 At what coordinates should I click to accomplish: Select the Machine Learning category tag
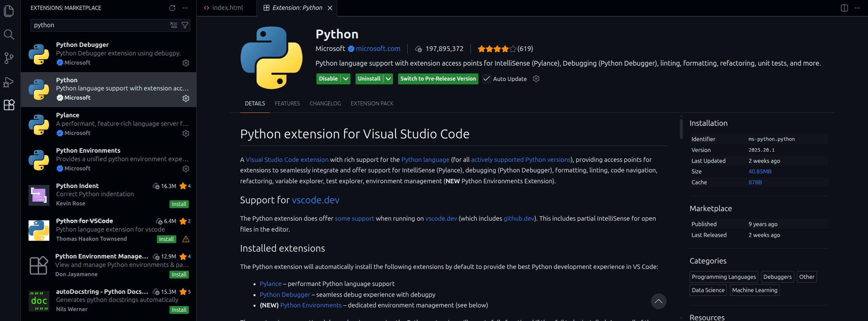tap(754, 290)
